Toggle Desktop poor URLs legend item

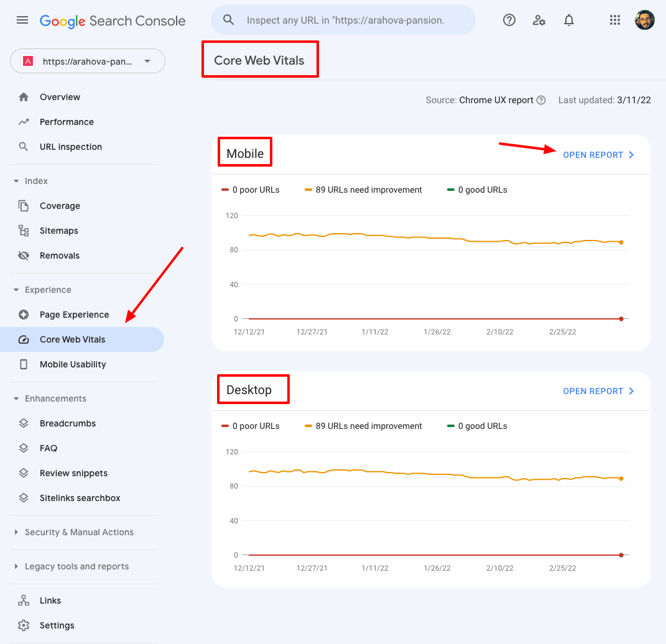click(251, 426)
